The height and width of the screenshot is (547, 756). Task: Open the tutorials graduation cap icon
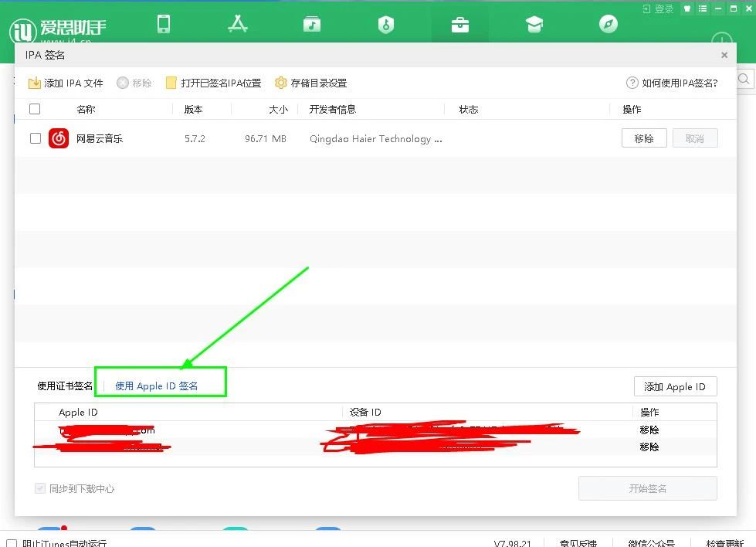coord(534,24)
